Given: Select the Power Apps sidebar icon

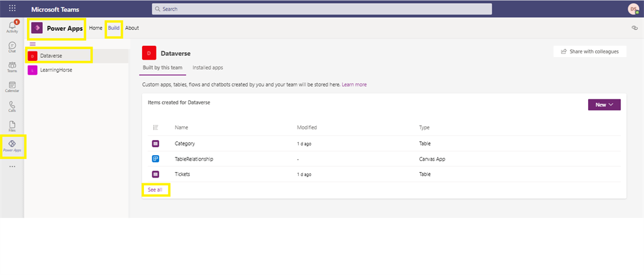Looking at the screenshot, I should 12,146.
